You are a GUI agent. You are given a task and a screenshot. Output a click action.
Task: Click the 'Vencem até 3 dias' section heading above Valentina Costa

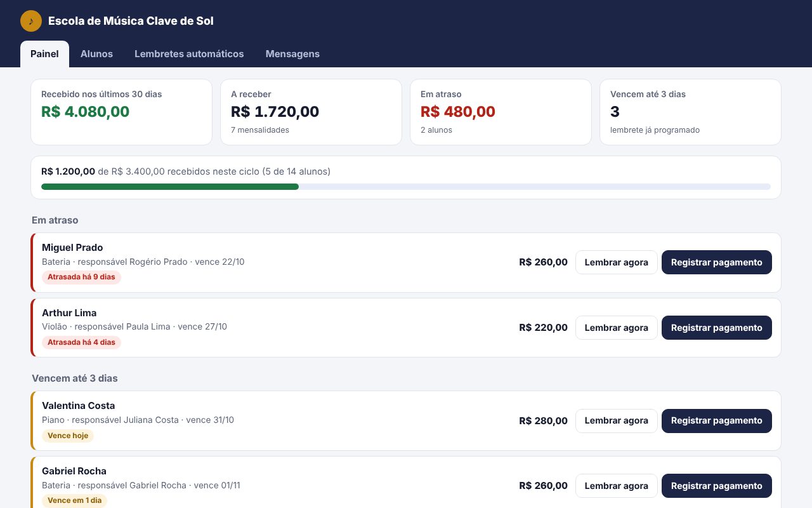tap(75, 378)
